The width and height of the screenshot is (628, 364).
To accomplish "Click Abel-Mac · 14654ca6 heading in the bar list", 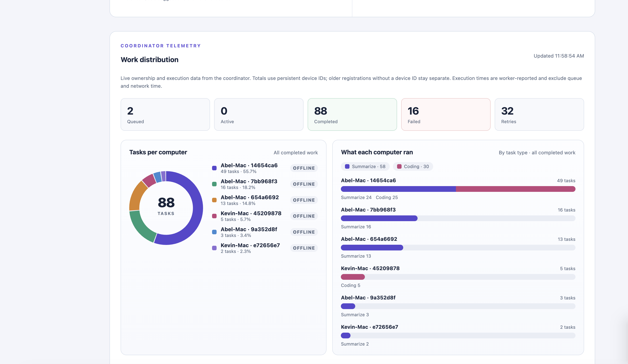I will pyautogui.click(x=368, y=181).
